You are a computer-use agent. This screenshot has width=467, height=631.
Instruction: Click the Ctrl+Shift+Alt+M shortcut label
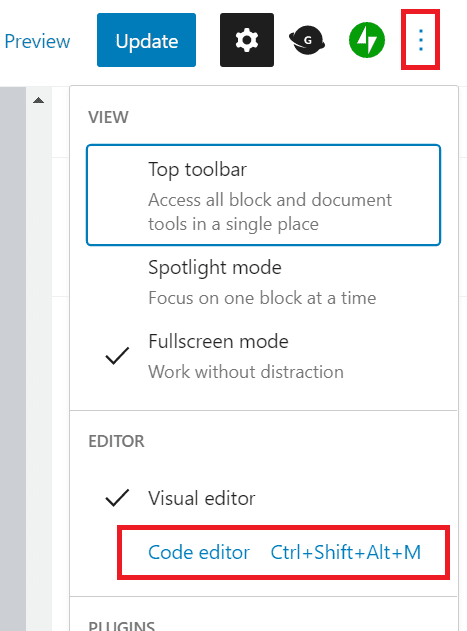346,552
